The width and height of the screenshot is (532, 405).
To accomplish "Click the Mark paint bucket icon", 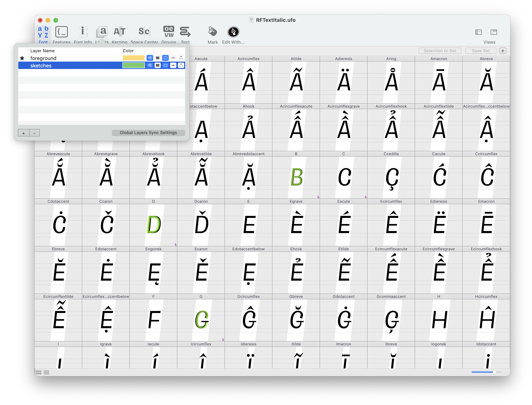I will [x=212, y=32].
